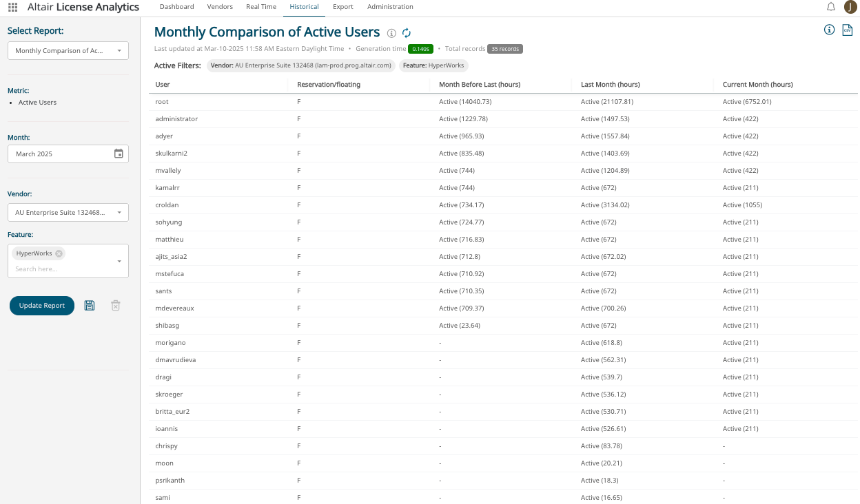Open report information icon at top right
Screen dimensions: 860x504
pyautogui.click(x=830, y=30)
